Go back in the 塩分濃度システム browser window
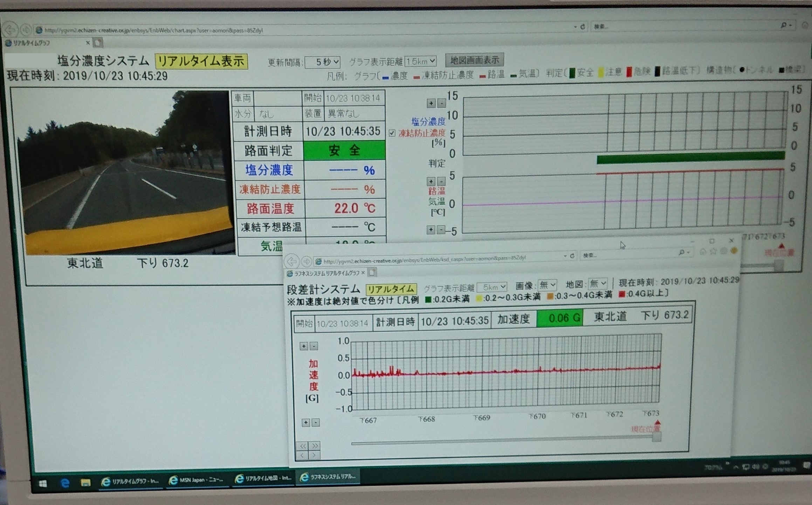This screenshot has height=505, width=812. pyautogui.click(x=10, y=30)
